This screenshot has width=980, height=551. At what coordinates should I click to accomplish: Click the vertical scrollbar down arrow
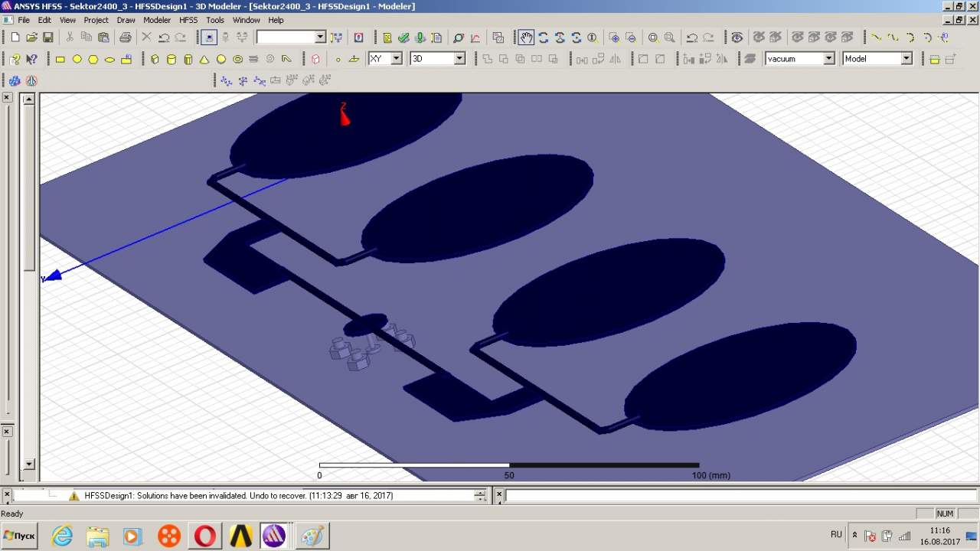pos(29,464)
